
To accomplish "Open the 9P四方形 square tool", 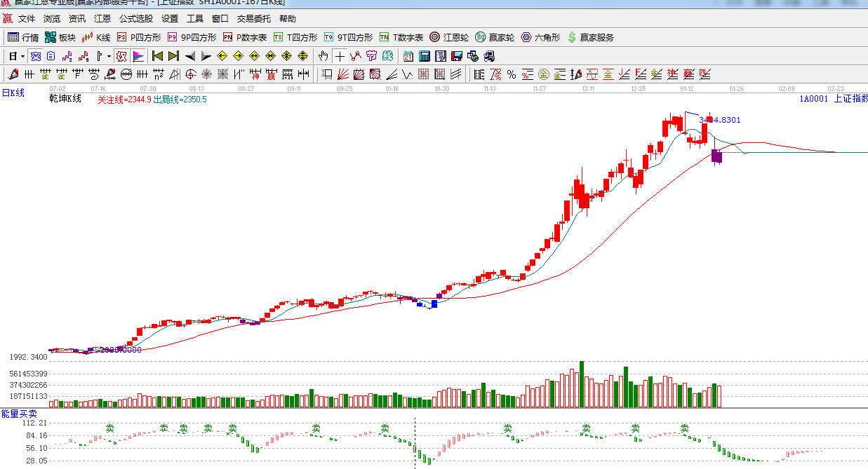I will click(x=192, y=37).
